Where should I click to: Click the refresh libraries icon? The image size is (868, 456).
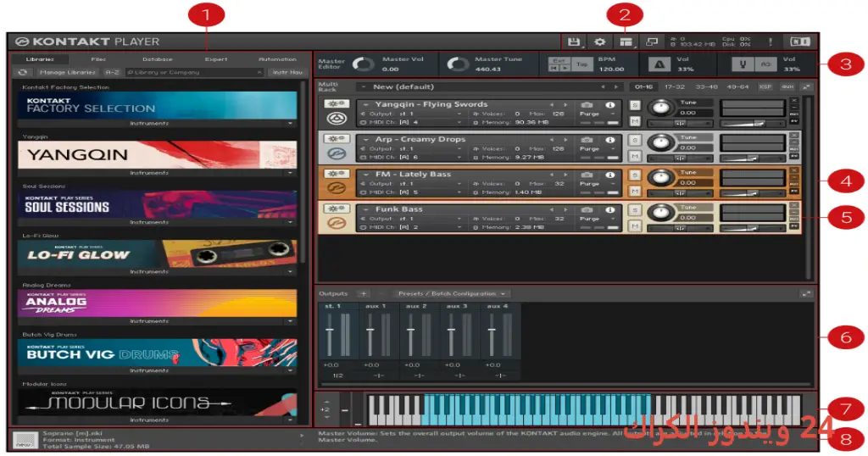[23, 73]
